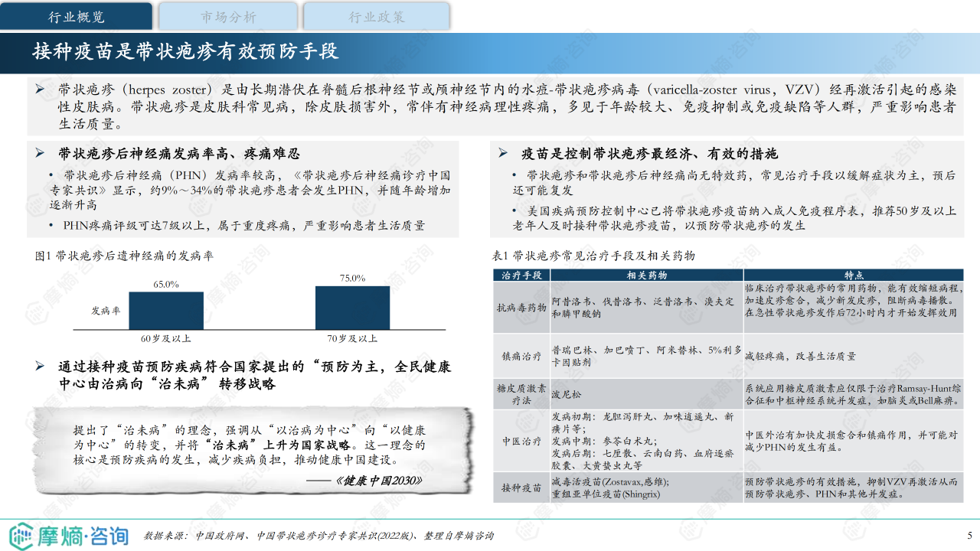
Task: Click the 治疗手段 table header
Action: [x=521, y=275]
